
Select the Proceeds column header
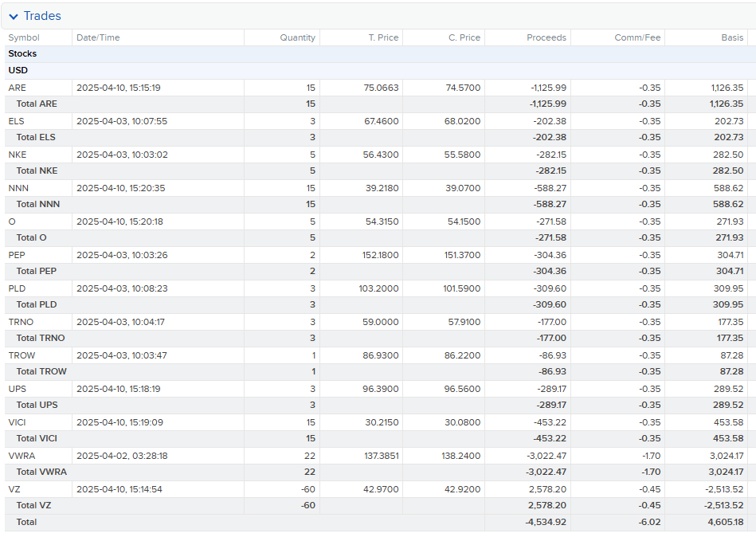[546, 37]
